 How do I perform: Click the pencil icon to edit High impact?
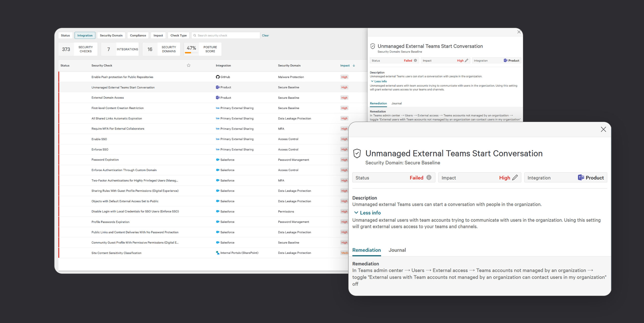pyautogui.click(x=515, y=178)
